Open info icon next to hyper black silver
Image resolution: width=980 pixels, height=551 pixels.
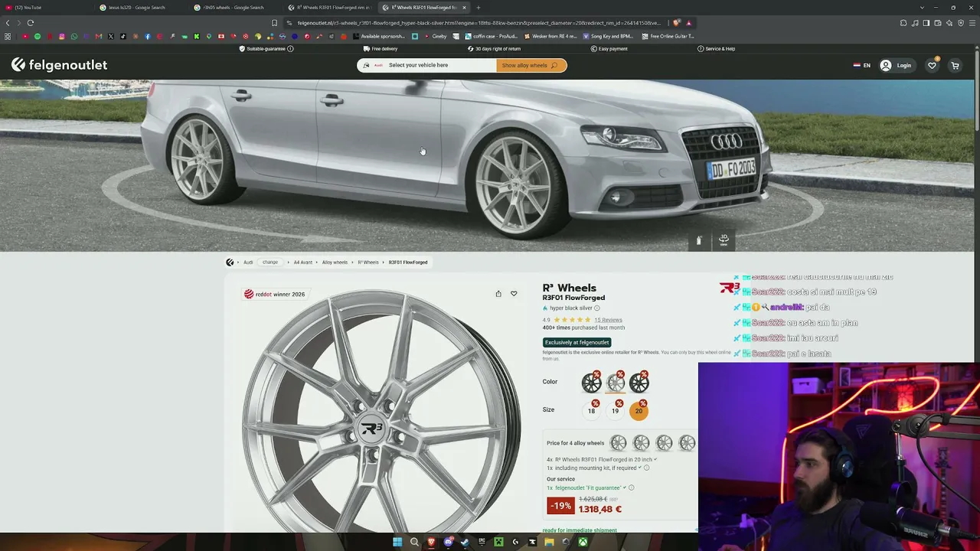click(x=597, y=308)
